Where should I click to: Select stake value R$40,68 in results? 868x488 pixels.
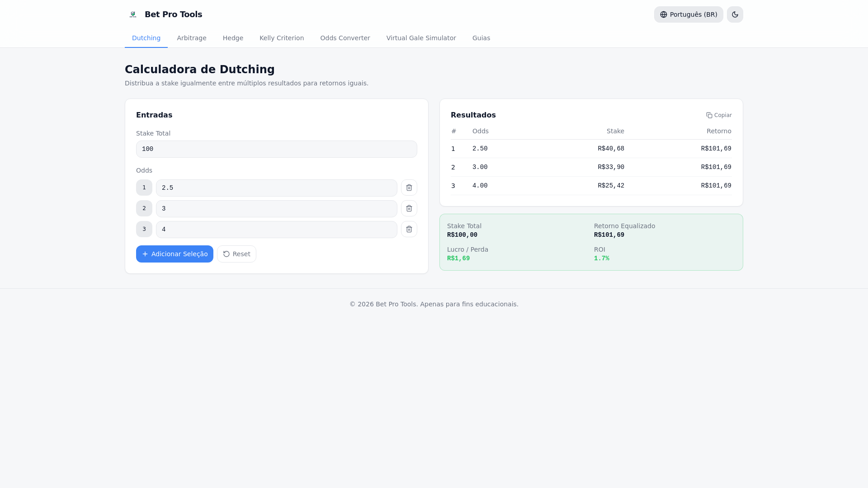coord(611,149)
